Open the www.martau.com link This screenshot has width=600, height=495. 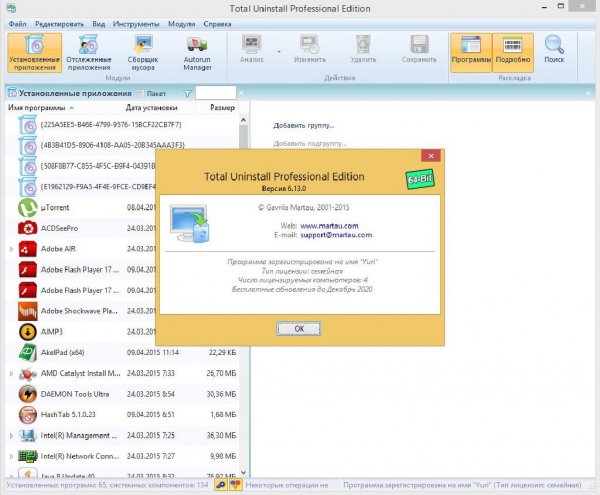(x=329, y=226)
